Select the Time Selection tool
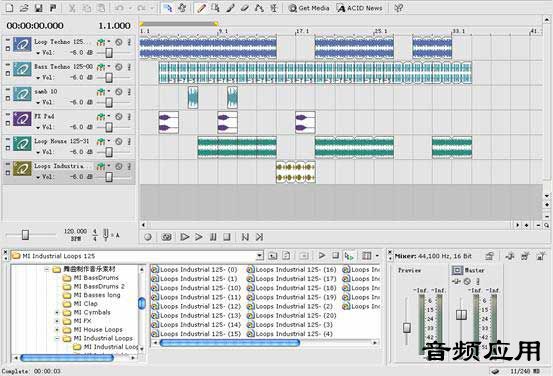Image resolution: width=553 pixels, height=376 pixels. coord(273,8)
